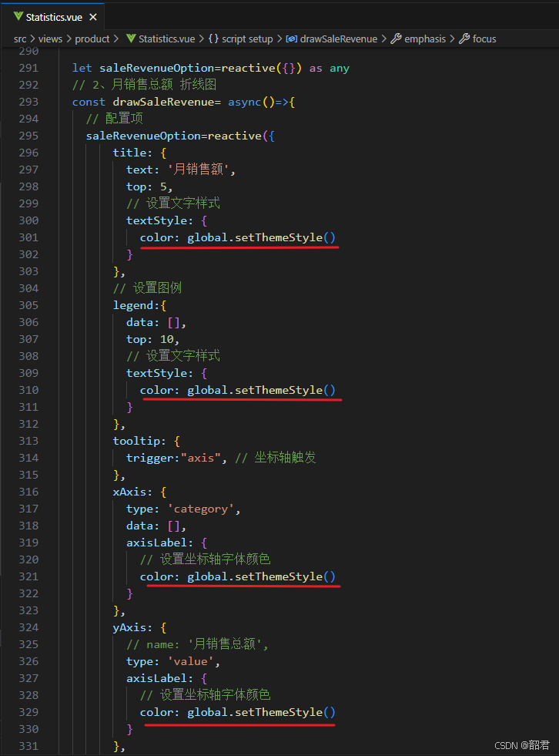Click the string '月销售额' on line 297
Screen dimensions: 559x756
point(198,170)
